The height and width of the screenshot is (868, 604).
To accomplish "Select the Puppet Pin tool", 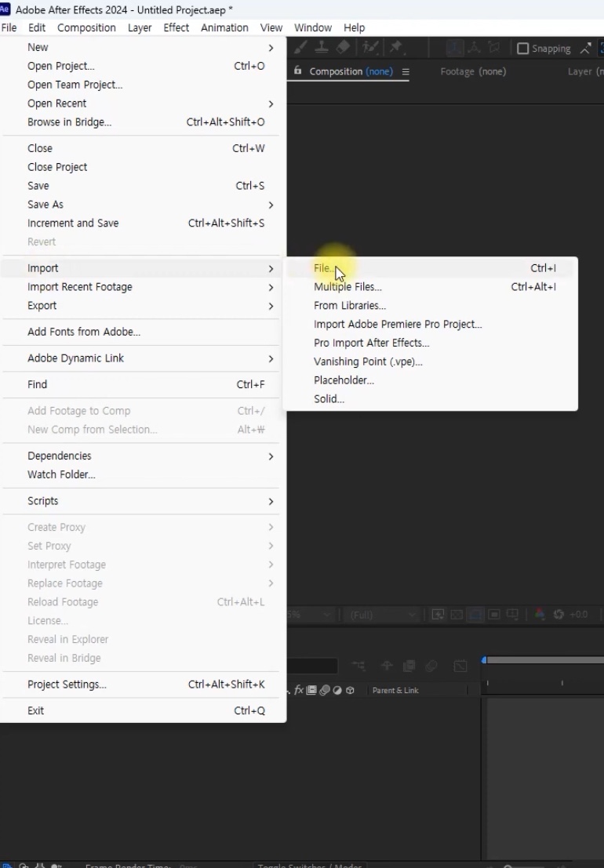I will pyautogui.click(x=396, y=48).
